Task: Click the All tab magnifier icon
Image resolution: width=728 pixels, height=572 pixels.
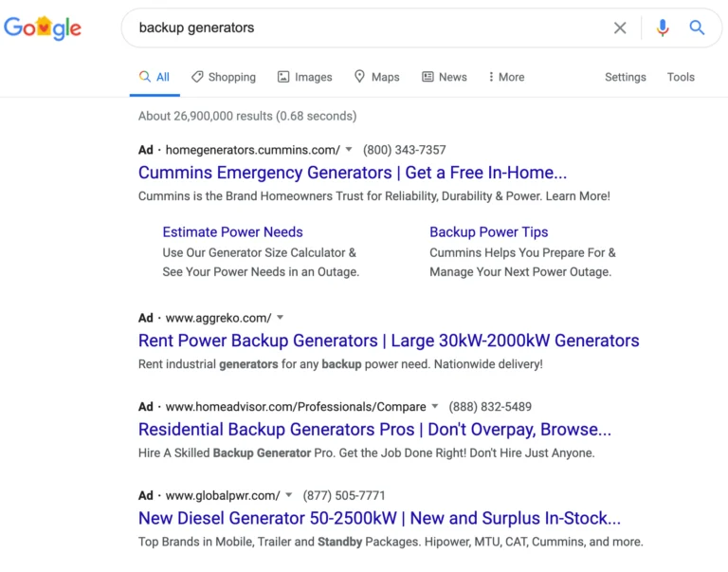Action: point(145,76)
